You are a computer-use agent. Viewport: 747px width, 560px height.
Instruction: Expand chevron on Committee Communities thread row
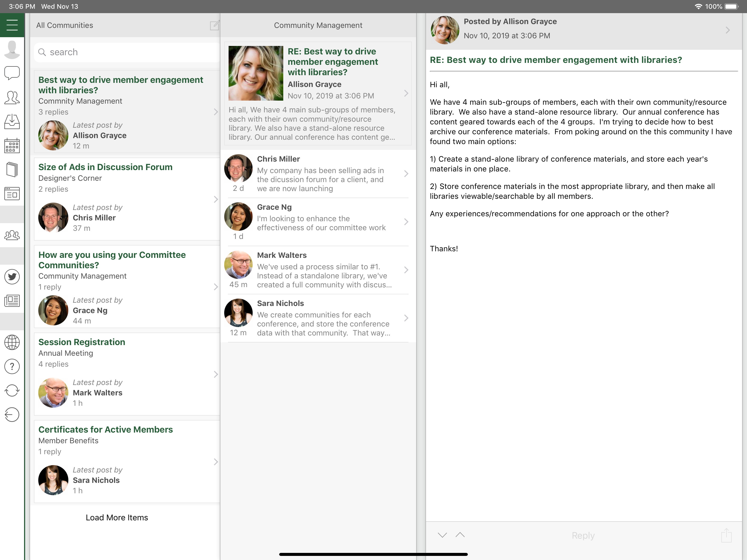pyautogui.click(x=216, y=287)
